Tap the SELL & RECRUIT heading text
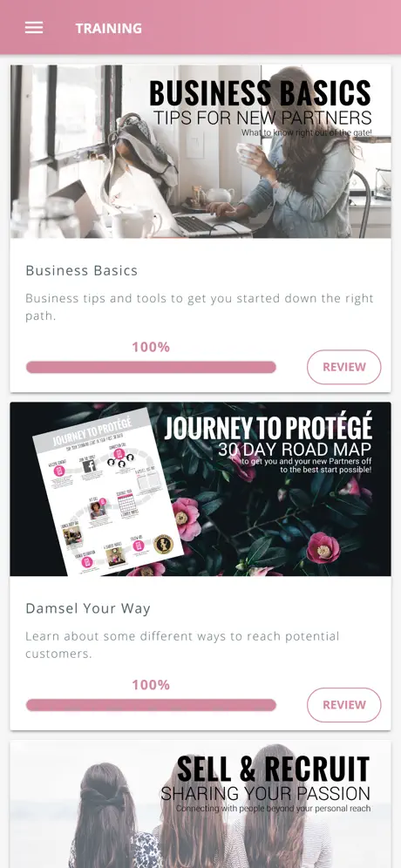Screen dimensions: 401x868 click(x=273, y=769)
